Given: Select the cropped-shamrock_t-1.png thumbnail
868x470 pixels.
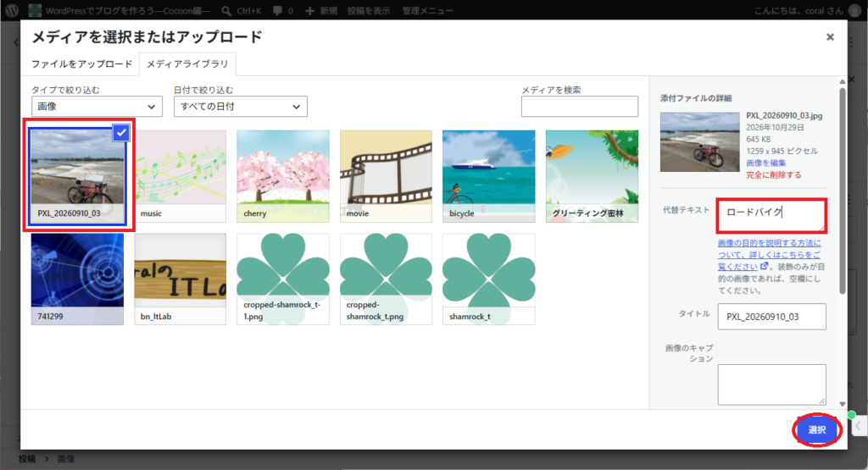Looking at the screenshot, I should point(283,279).
